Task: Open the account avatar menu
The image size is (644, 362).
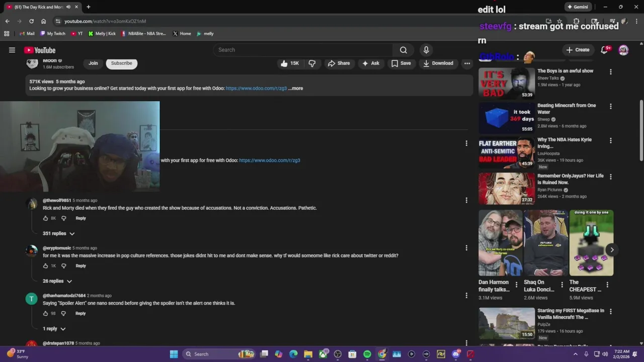Action: [x=623, y=50]
